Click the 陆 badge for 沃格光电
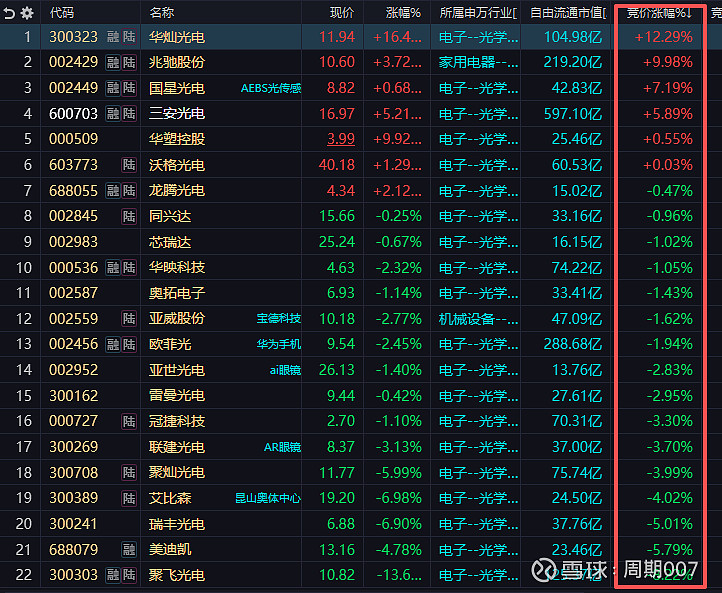 (x=129, y=165)
